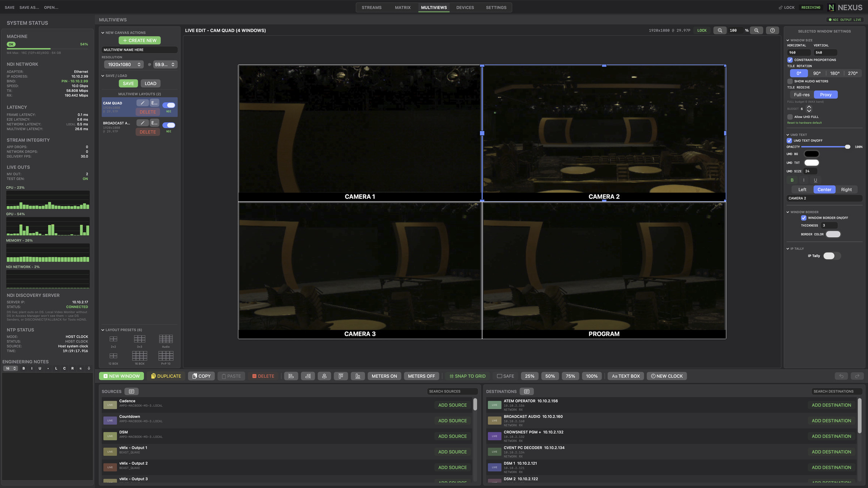The height and width of the screenshot is (488, 868).
Task: Click the align bottom edges icon
Action: [x=358, y=376]
